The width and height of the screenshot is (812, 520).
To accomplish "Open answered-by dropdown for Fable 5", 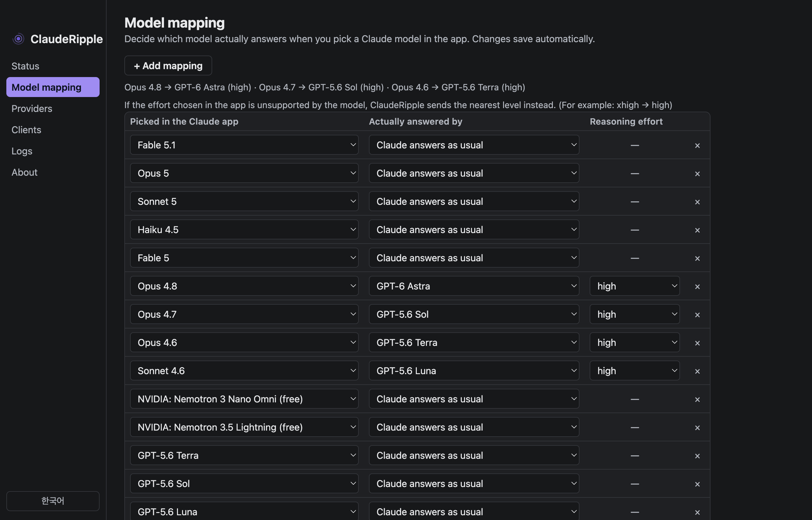I will [x=474, y=258].
